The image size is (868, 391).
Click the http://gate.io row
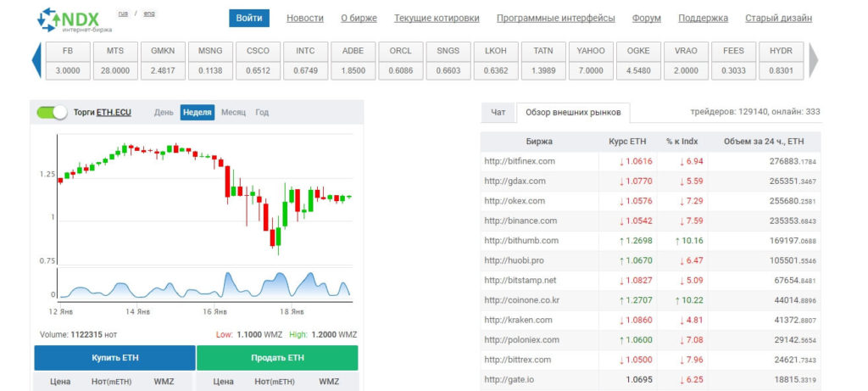click(x=651, y=380)
